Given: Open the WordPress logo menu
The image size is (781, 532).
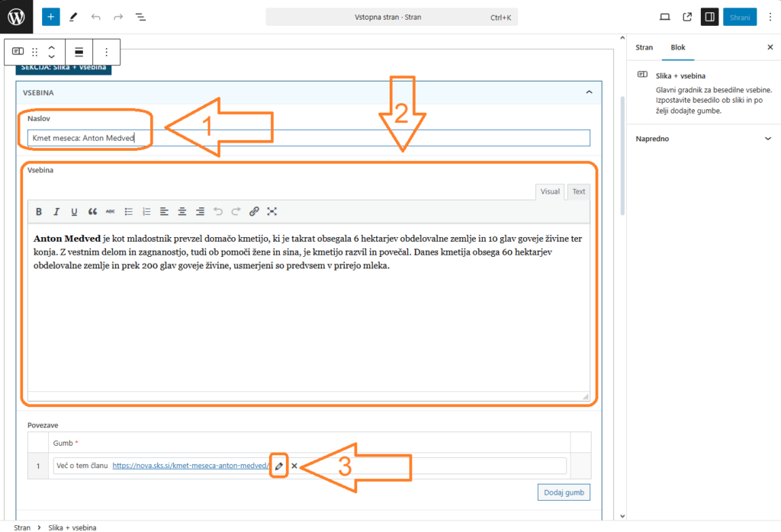Looking at the screenshot, I should 17,17.
